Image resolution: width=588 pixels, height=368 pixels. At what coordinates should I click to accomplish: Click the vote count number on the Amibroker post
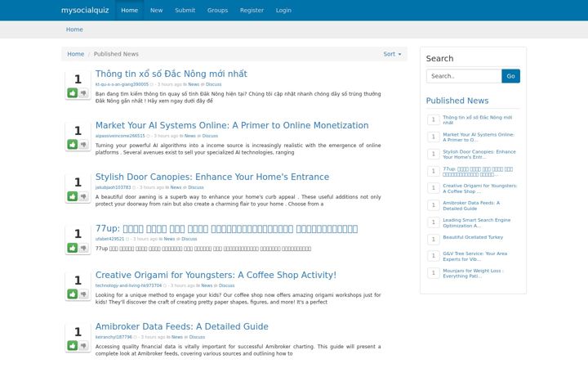(x=78, y=332)
